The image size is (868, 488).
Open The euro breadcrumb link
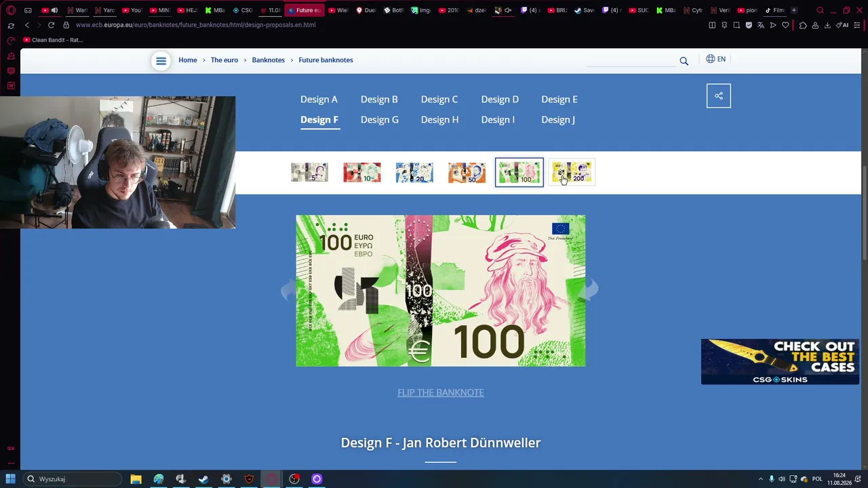point(224,60)
